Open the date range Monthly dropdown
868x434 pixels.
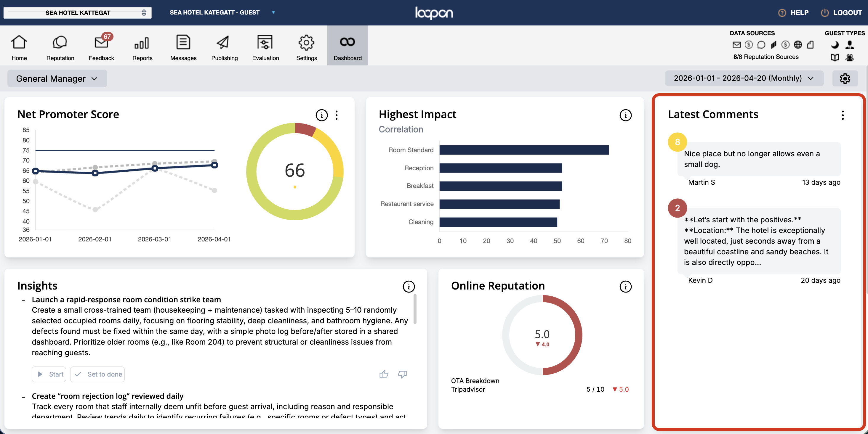(x=744, y=78)
